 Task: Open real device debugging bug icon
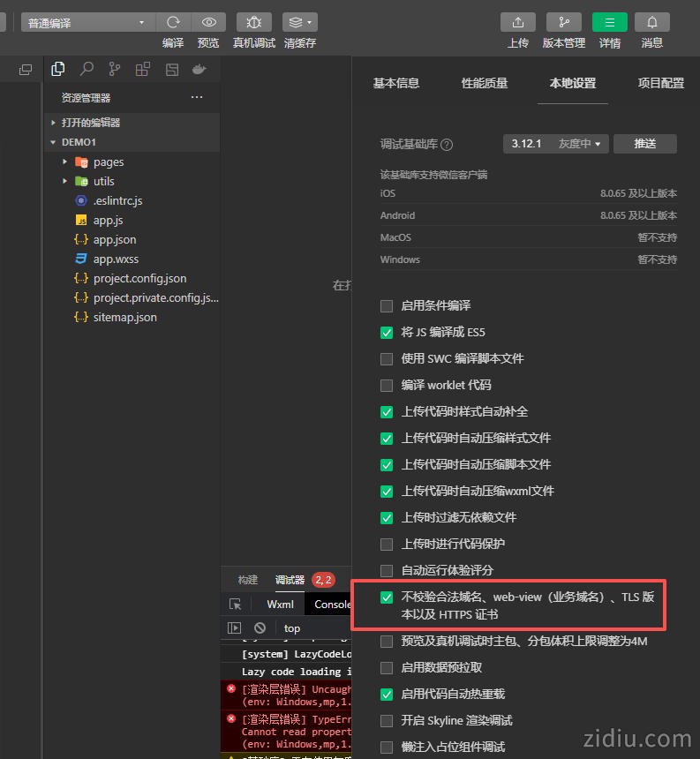[254, 22]
